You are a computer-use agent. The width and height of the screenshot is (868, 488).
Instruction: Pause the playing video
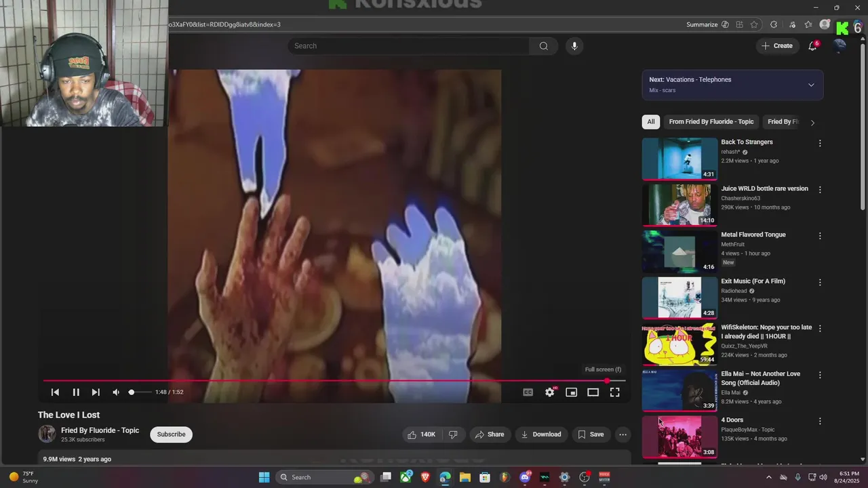coord(76,392)
